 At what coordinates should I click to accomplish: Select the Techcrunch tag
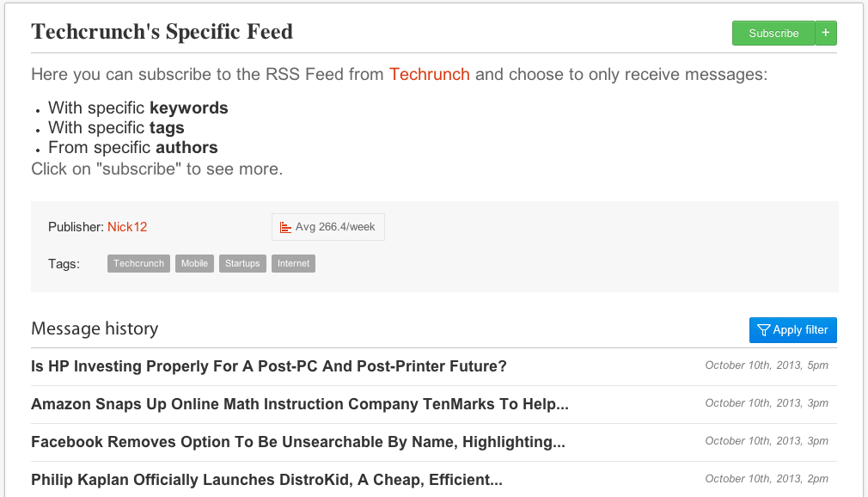coord(138,263)
